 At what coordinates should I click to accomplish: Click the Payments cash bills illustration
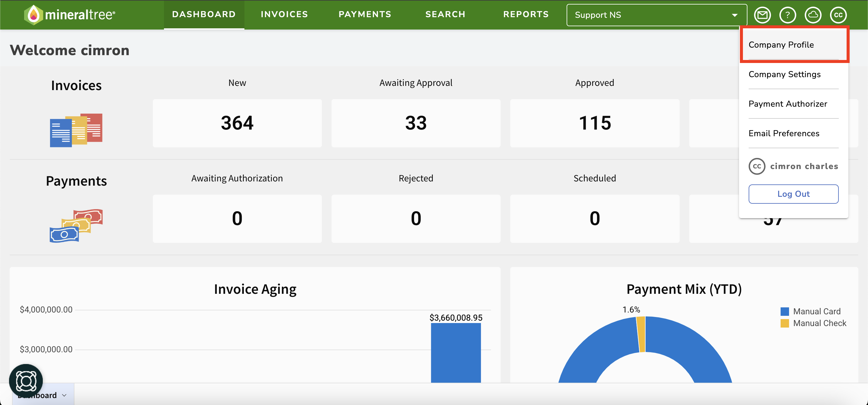tap(76, 225)
